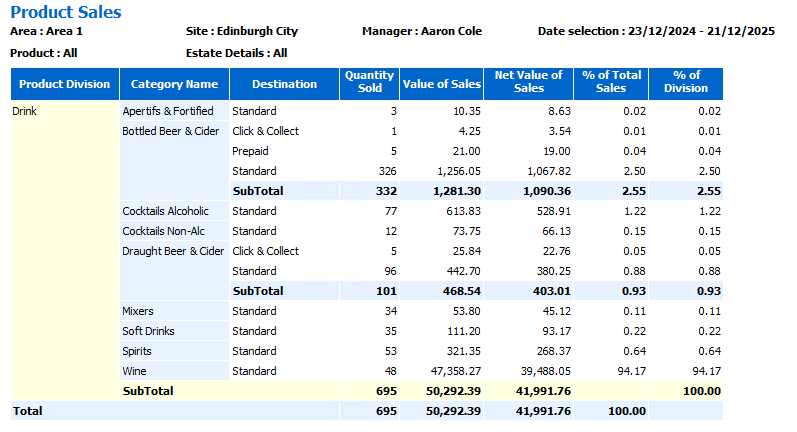The width and height of the screenshot is (797, 432).
Task: Click the Prepaid destination cell
Action: [x=250, y=151]
